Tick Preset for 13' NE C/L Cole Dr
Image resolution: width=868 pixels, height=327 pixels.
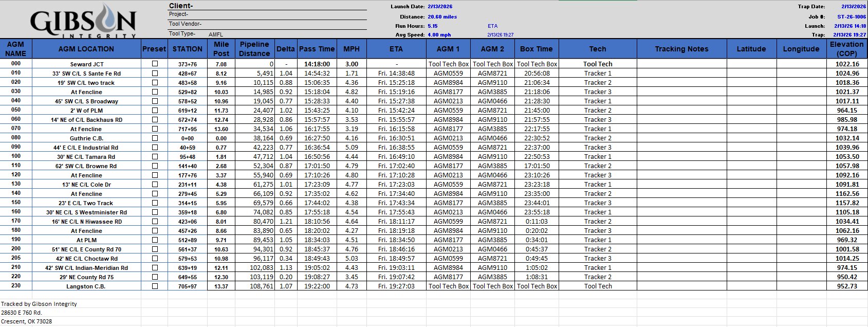155,185
